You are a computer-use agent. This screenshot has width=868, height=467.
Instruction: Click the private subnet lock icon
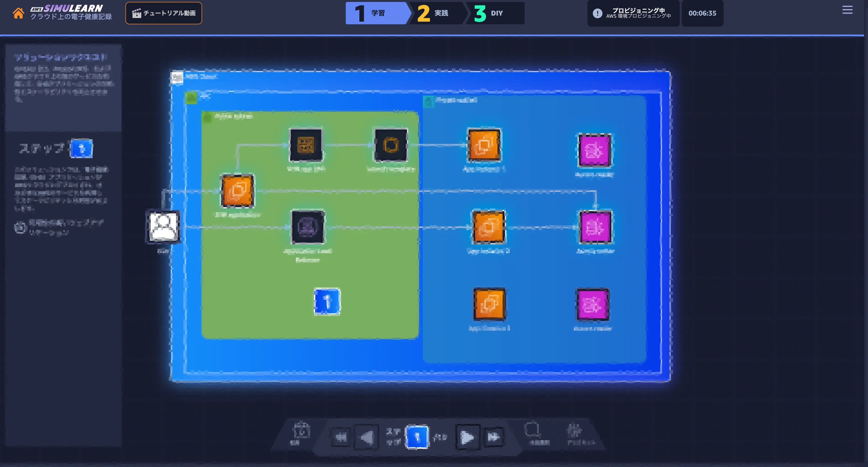tap(428, 101)
